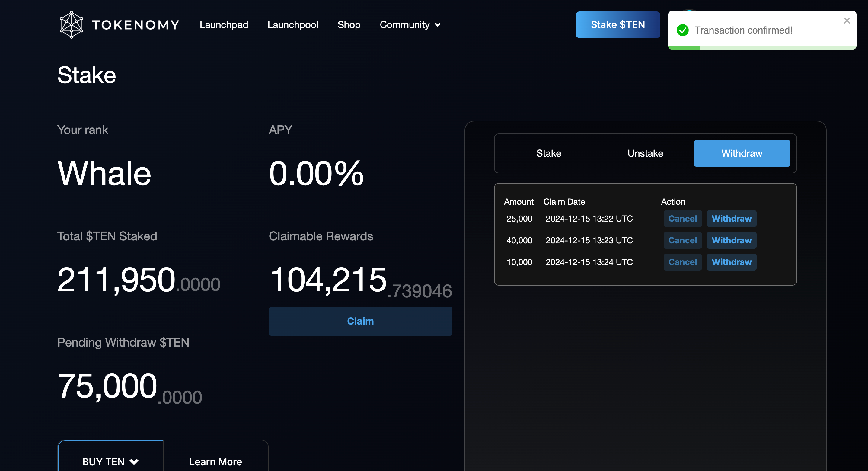Screen dimensions: 868x471
Task: Expand the Community dropdown menu
Action: pyautogui.click(x=410, y=25)
